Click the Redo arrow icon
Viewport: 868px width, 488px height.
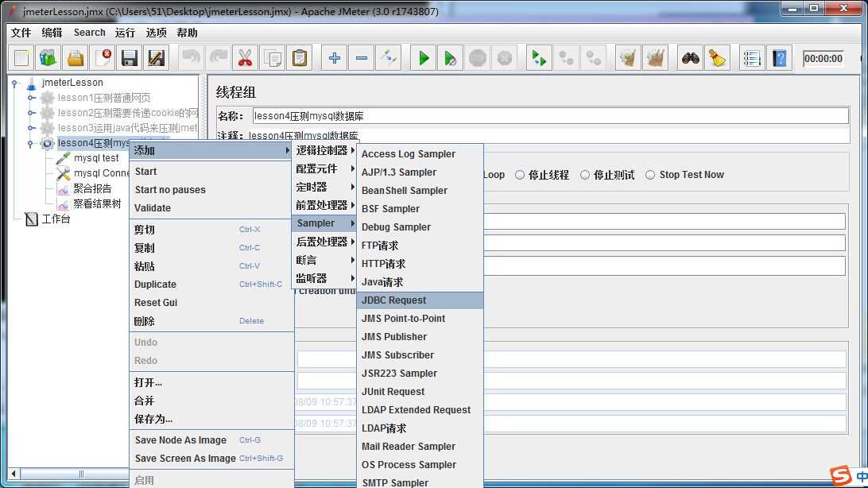click(218, 58)
